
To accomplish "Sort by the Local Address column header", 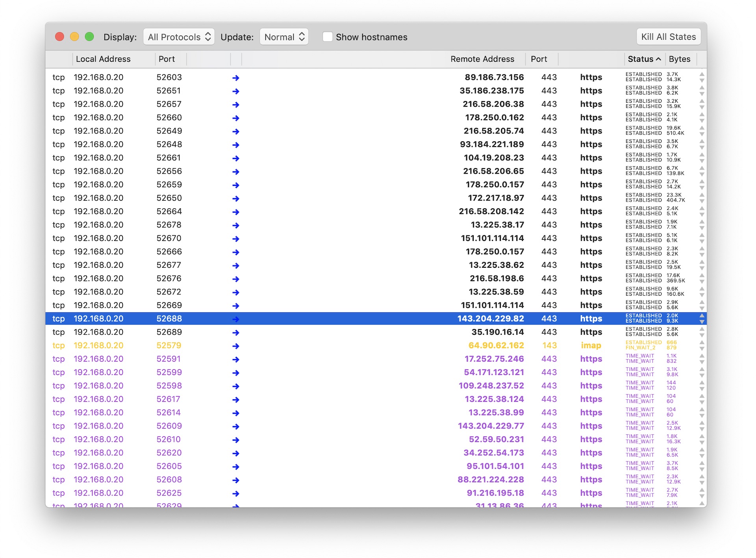I will tap(103, 59).
